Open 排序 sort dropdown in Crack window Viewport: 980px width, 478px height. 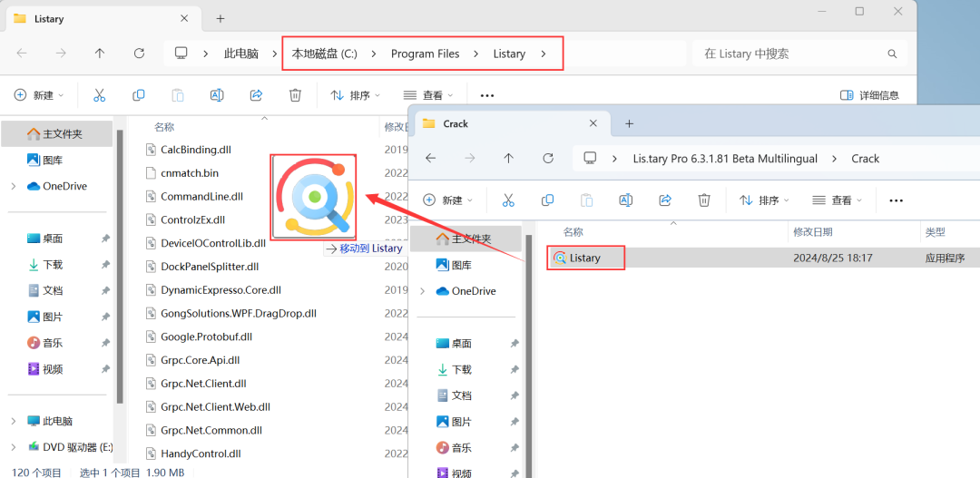[x=764, y=200]
